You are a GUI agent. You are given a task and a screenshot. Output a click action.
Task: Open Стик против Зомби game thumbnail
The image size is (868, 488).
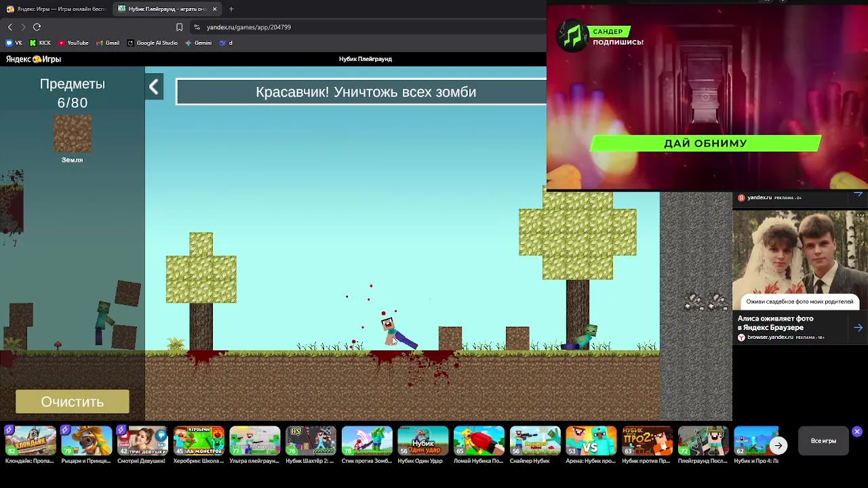coord(367,441)
